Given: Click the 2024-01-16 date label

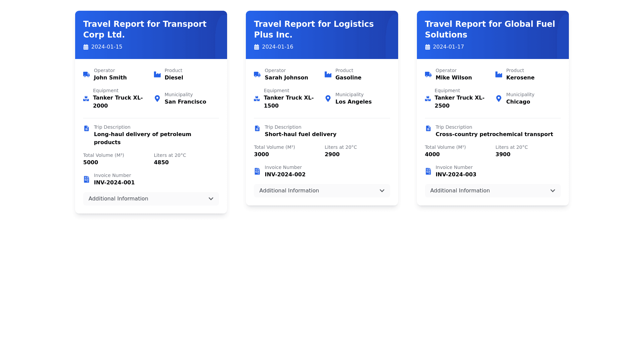Looking at the screenshot, I should point(277,47).
